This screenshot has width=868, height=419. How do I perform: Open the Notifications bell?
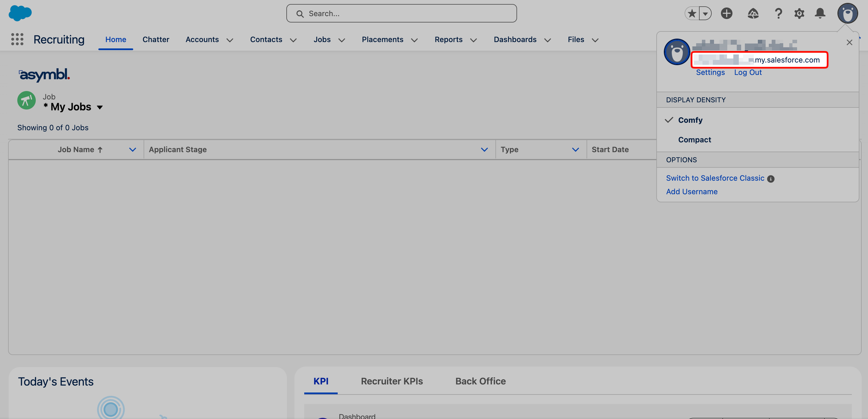click(x=820, y=14)
